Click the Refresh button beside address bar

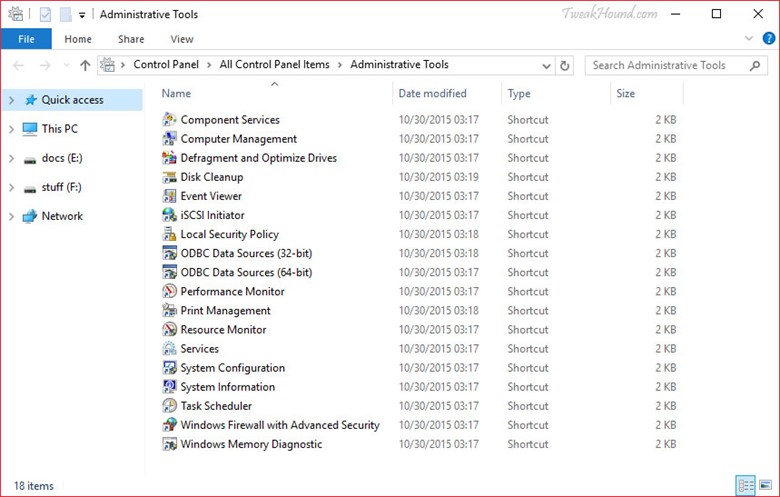tap(565, 65)
